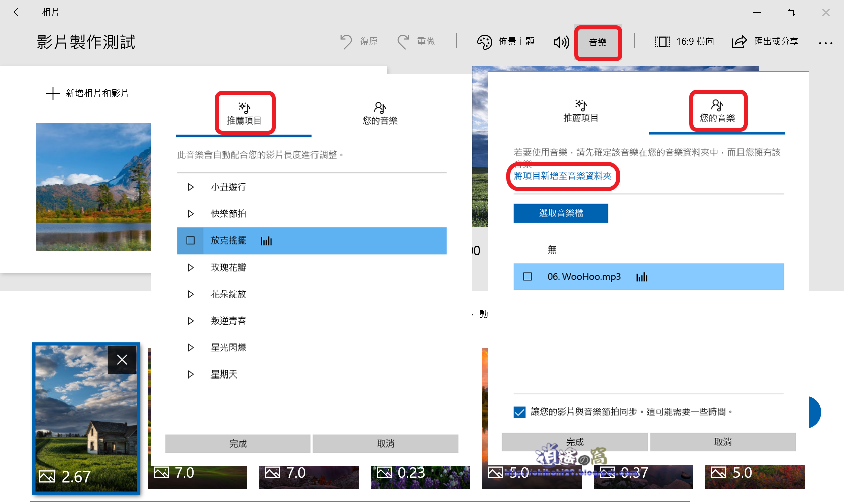The width and height of the screenshot is (844, 504).
Task: Click 取消 in the right music dialog
Action: (x=722, y=442)
